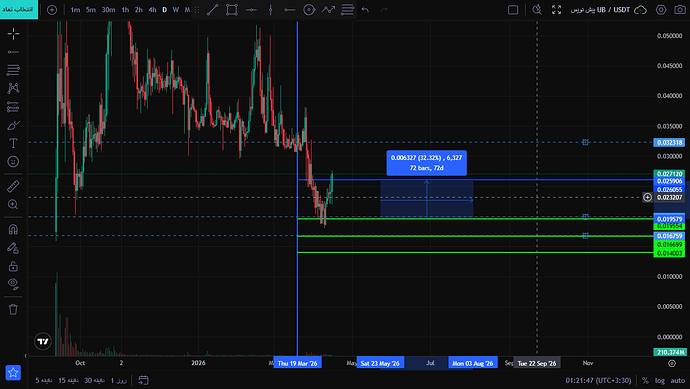The width and height of the screenshot is (690, 389).
Task: Select the trend line tool in left sidebar
Action: tap(13, 52)
